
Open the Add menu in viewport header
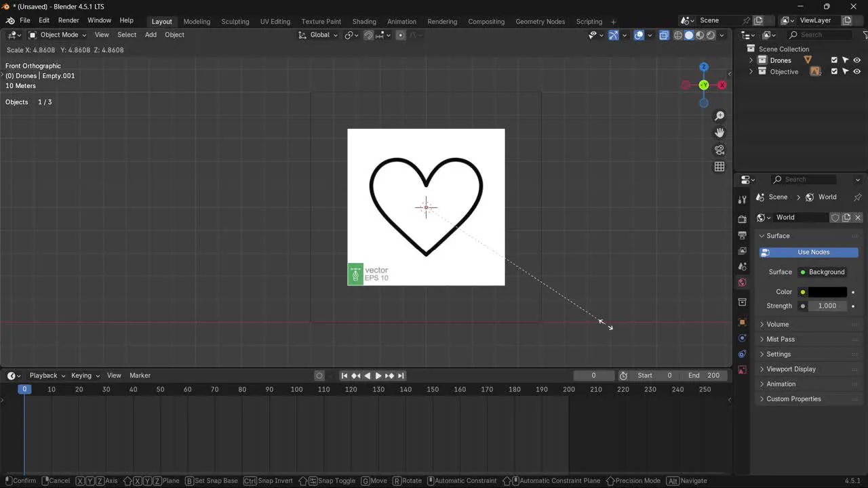[151, 35]
